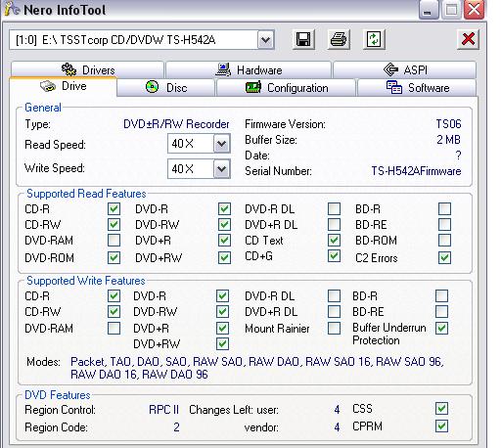The height and width of the screenshot is (448, 501).
Task: Click the Region Control value RPC II
Action: pyautogui.click(x=163, y=410)
